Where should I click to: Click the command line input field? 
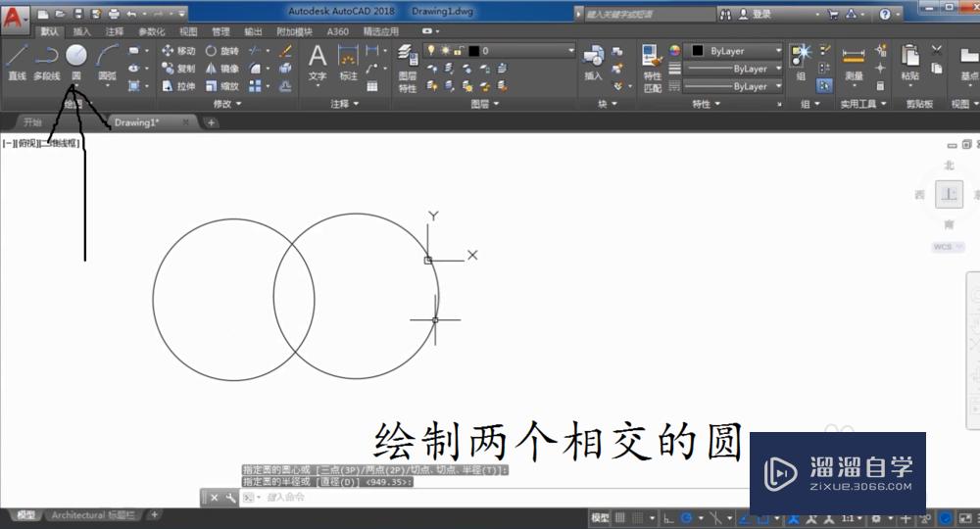pos(494,497)
